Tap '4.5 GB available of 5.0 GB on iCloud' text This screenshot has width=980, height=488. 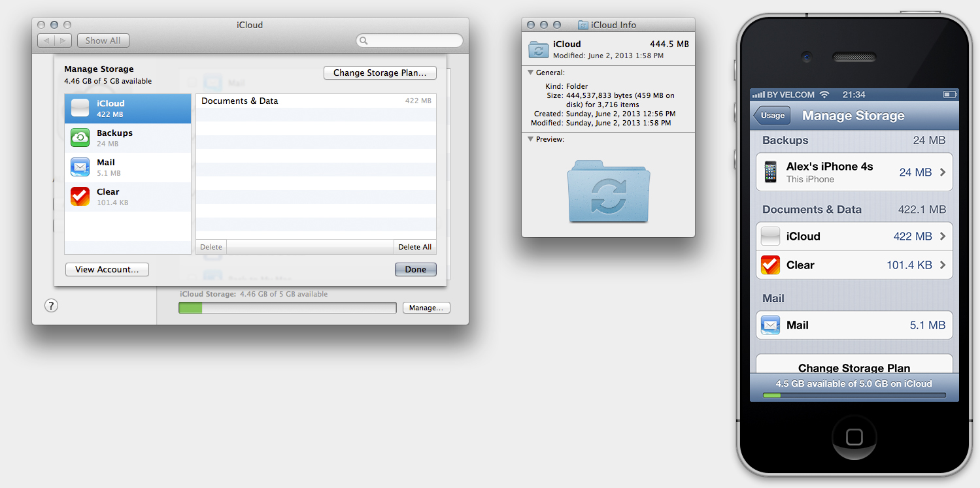coord(854,383)
